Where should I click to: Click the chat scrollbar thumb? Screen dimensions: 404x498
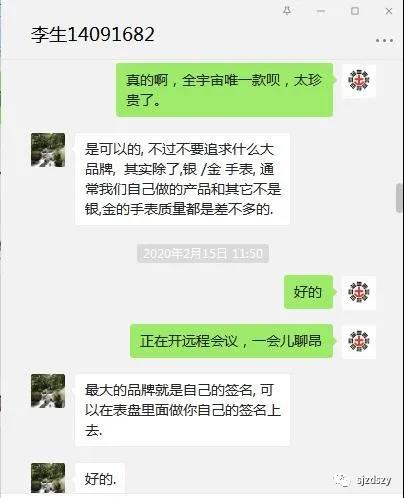pos(399,198)
